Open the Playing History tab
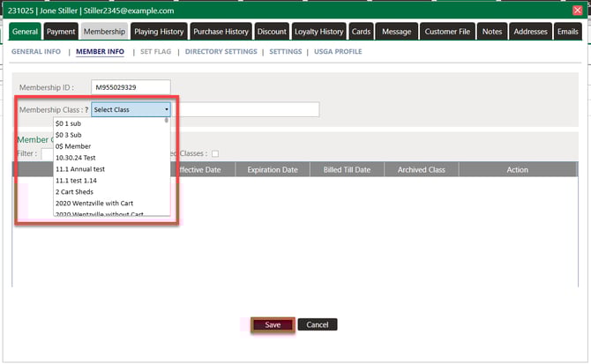This screenshot has width=591, height=364. pyautogui.click(x=159, y=32)
